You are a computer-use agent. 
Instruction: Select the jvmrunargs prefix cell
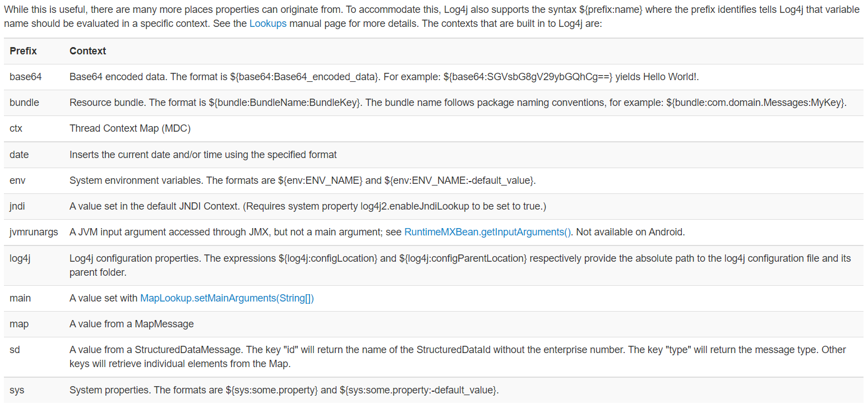tap(34, 231)
